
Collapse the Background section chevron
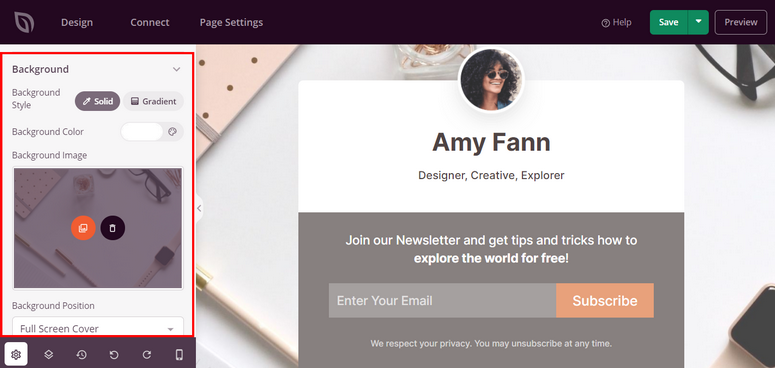[x=176, y=70]
